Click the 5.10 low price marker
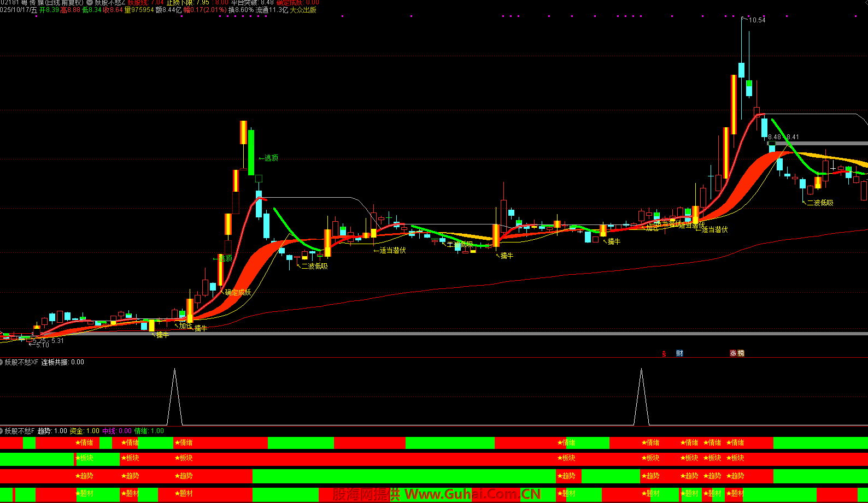 coord(42,345)
